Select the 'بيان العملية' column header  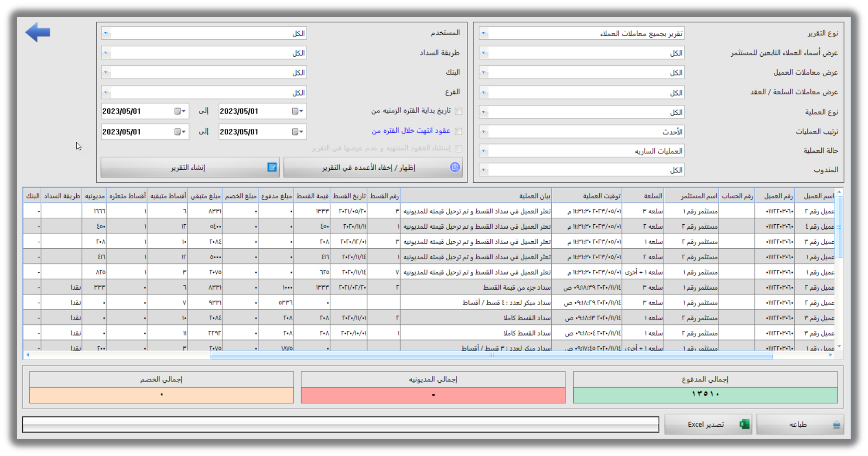pos(476,196)
